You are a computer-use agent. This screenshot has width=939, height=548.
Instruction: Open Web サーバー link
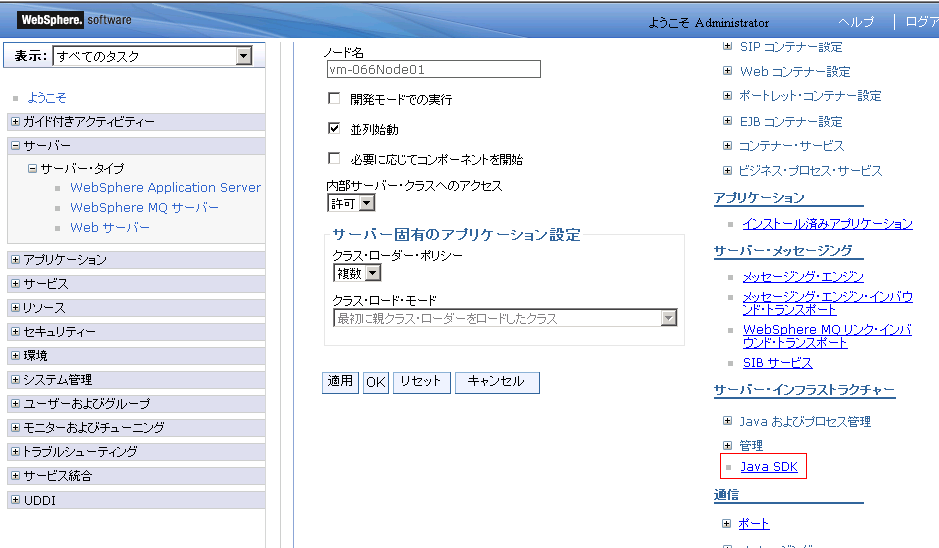pyautogui.click(x=110, y=228)
